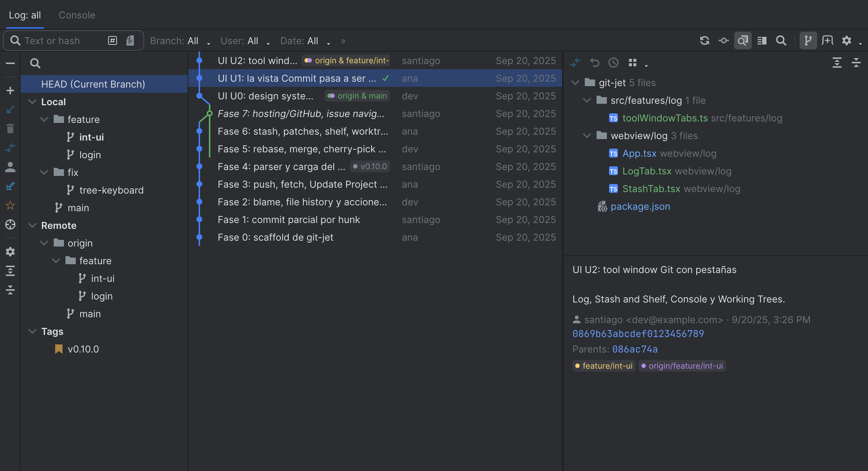Click the Update Selected arrow icon in sidebar
868x471 pixels.
tap(10, 110)
